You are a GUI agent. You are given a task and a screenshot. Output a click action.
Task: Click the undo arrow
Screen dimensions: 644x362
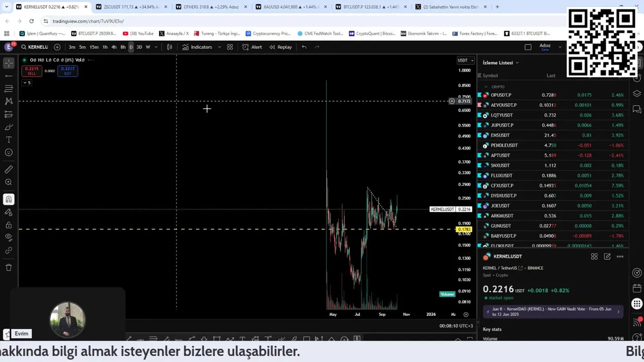point(304,47)
